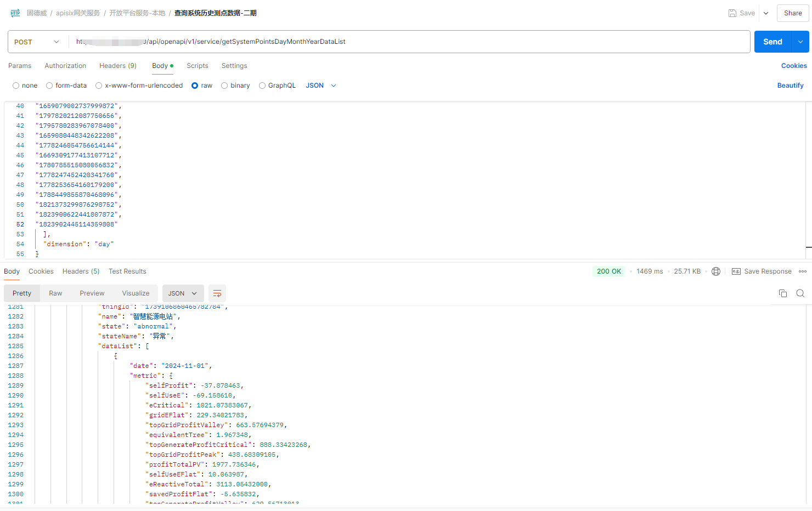Click the HTTP request icon in breadcrumb
This screenshot has height=511, width=812.
pyautogui.click(x=15, y=13)
